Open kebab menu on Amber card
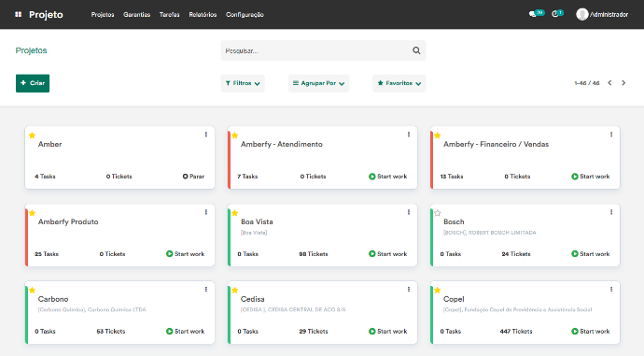The width and height of the screenshot is (644, 356). pyautogui.click(x=206, y=135)
